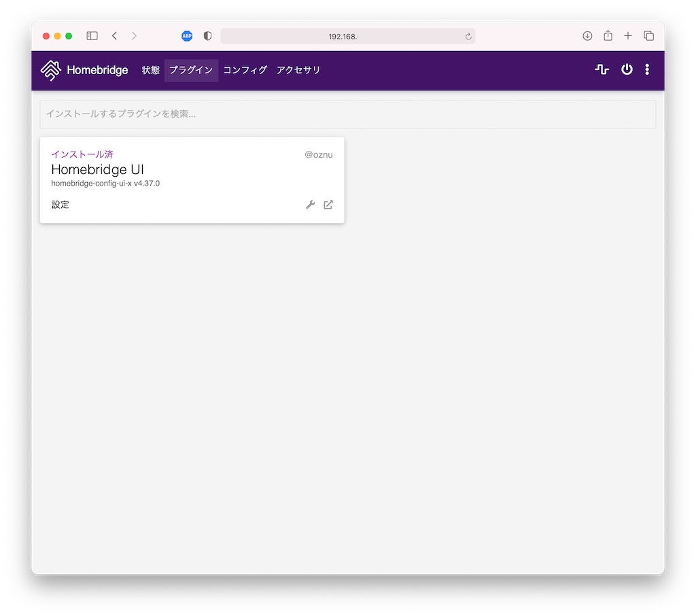Open a new Safari tab
Viewport: 696px width, 616px height.
tap(627, 36)
